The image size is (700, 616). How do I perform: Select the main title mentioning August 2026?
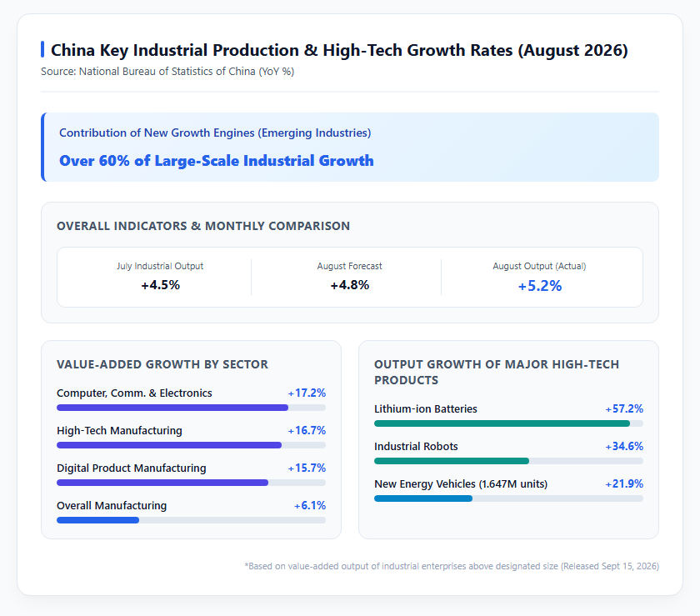(339, 50)
